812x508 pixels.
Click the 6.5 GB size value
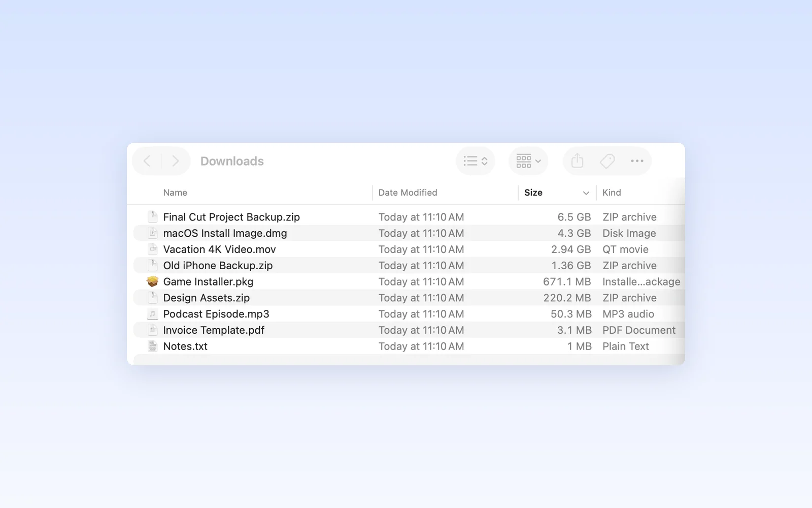(x=574, y=217)
